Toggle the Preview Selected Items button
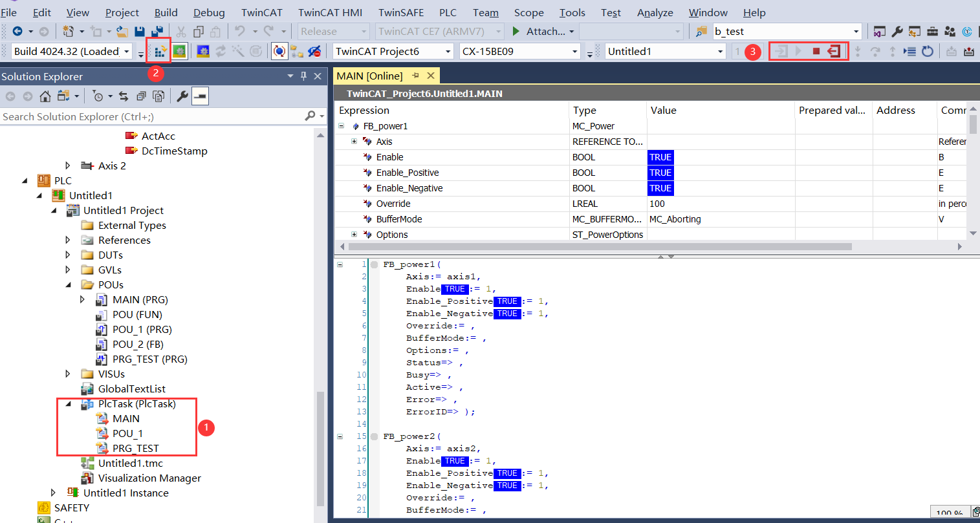Screen dimensions: 980x523 (200, 96)
